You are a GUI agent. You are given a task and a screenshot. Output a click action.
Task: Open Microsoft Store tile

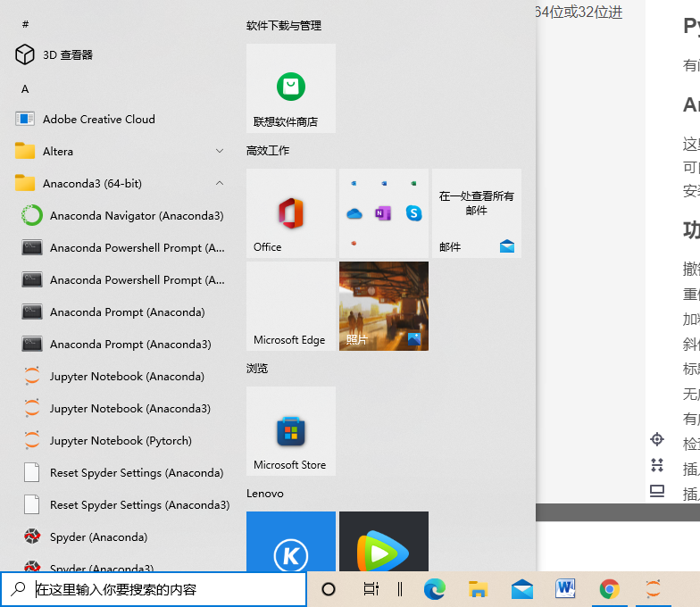[x=291, y=430]
